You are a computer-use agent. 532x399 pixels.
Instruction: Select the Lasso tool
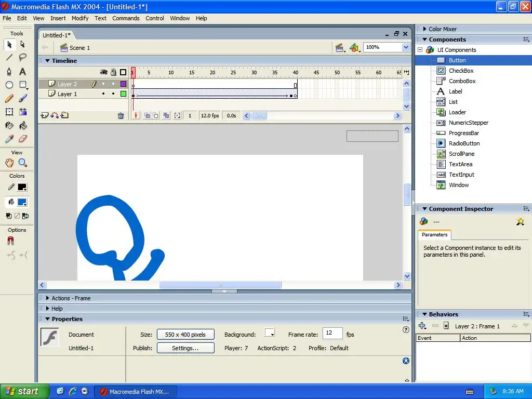click(23, 57)
